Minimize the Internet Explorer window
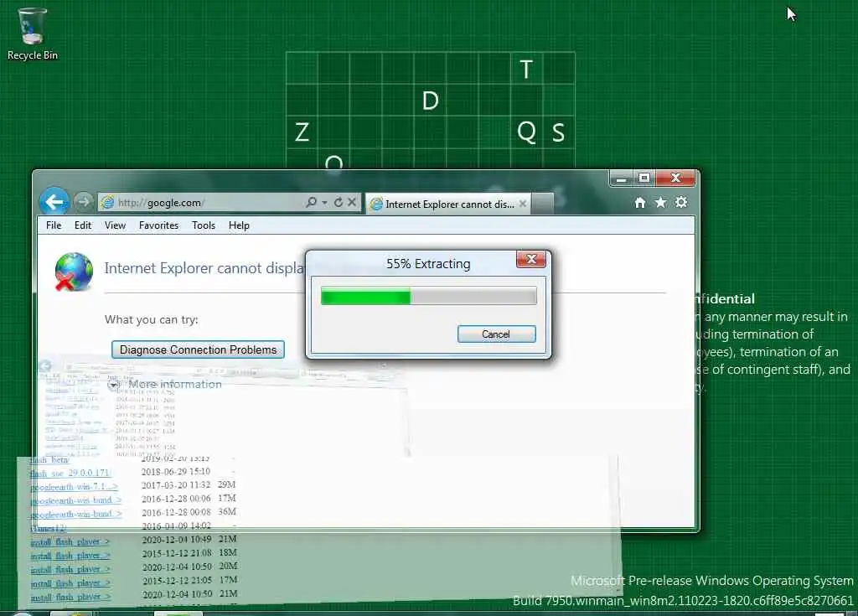Screen dimensions: 858x616 (621, 179)
